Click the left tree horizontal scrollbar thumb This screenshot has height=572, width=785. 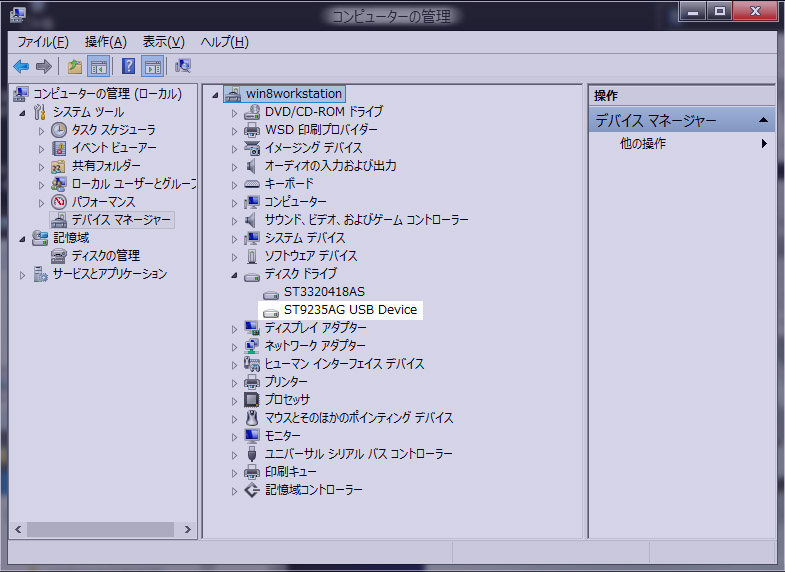(101, 529)
